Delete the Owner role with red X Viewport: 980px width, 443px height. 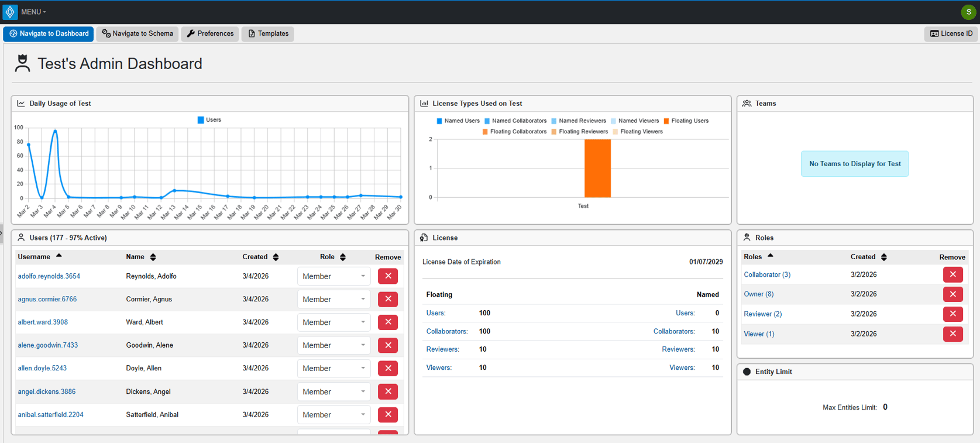tap(953, 294)
